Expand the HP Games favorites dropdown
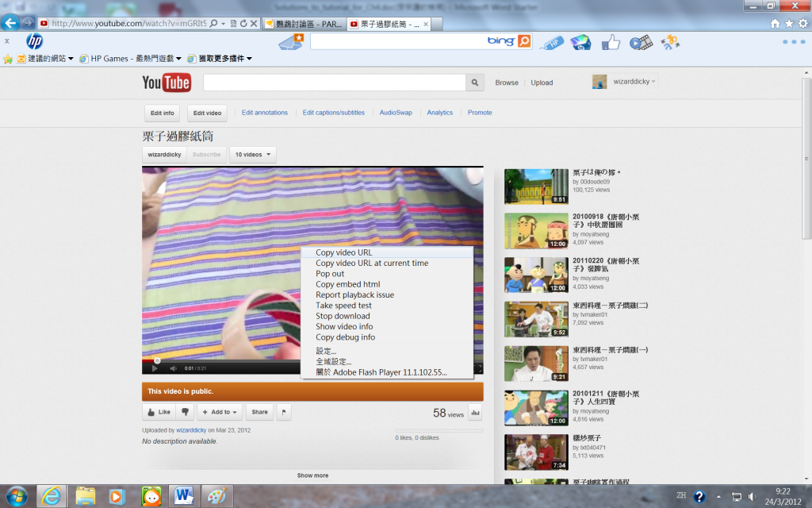 (178, 59)
